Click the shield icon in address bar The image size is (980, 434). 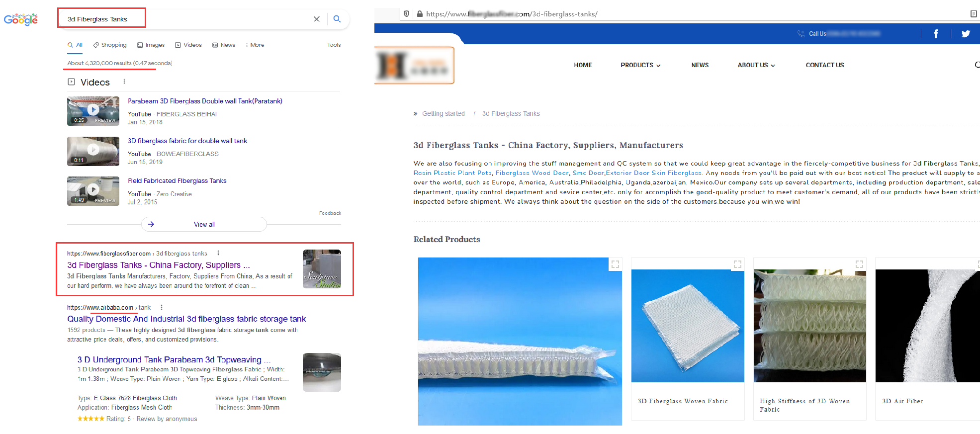coord(407,14)
